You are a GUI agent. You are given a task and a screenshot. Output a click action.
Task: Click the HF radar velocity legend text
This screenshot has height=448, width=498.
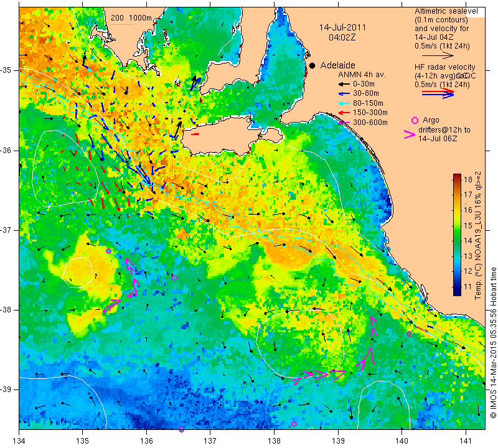pyautogui.click(x=445, y=67)
